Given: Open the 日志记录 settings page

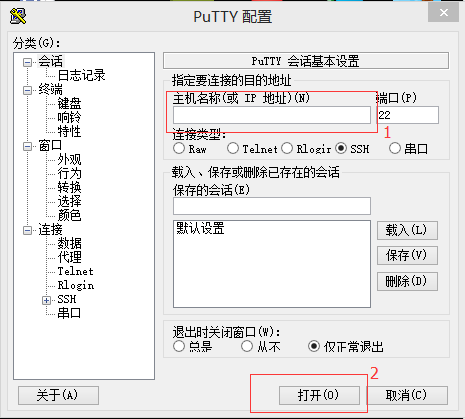Looking at the screenshot, I should point(81,75).
